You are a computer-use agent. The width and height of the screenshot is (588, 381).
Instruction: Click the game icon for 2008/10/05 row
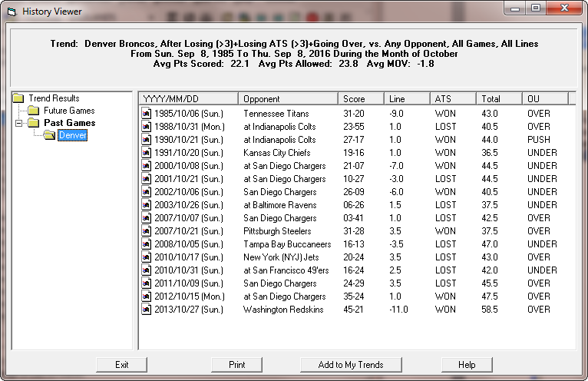147,244
